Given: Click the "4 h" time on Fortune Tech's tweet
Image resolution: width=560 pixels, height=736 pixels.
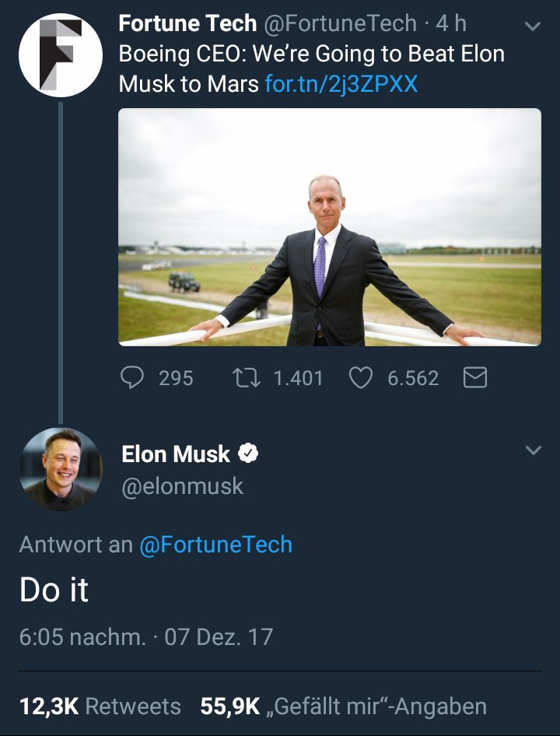Looking at the screenshot, I should coord(450,23).
